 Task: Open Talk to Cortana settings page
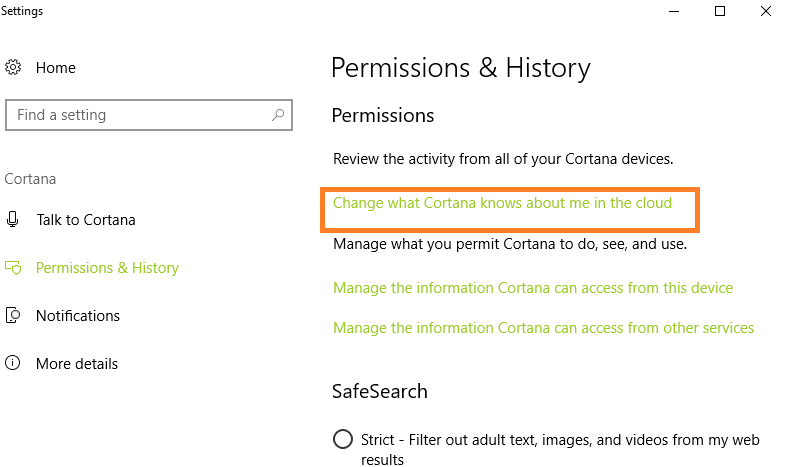(86, 220)
